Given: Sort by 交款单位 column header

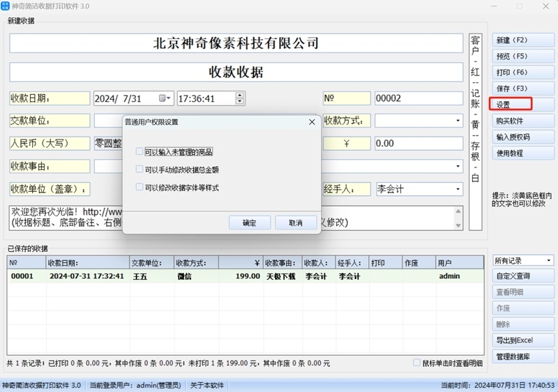Looking at the screenshot, I should (x=152, y=263).
